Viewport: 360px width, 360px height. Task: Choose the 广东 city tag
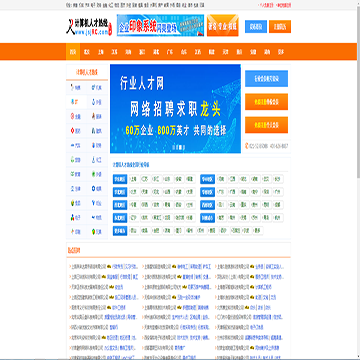(221, 192)
